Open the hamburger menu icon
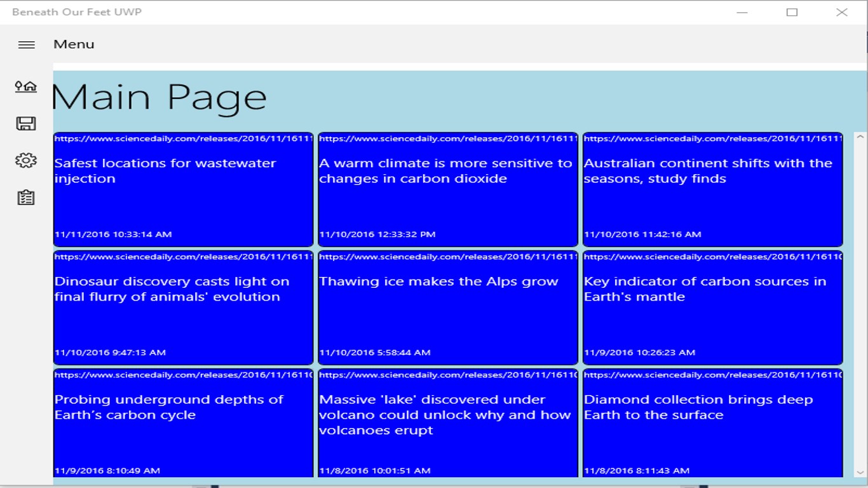 (x=26, y=44)
